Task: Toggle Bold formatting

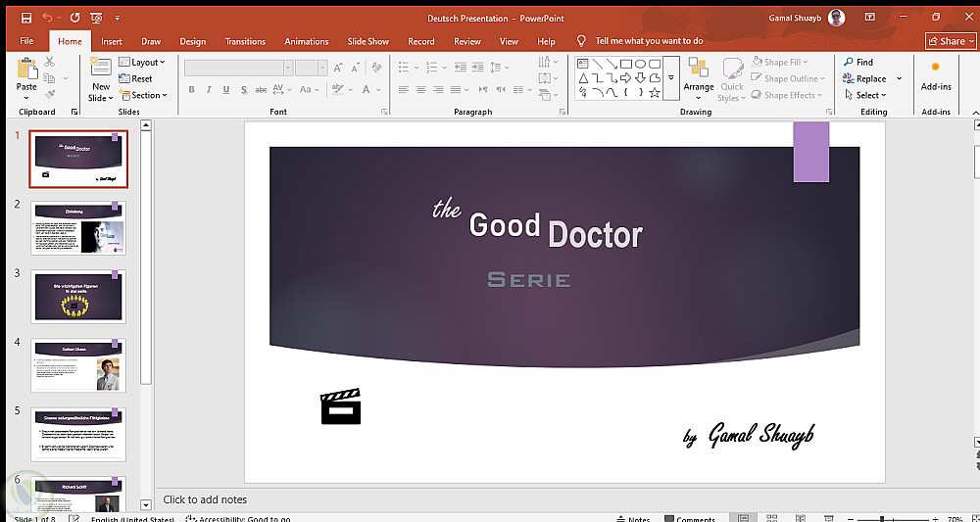Action: coord(191,89)
